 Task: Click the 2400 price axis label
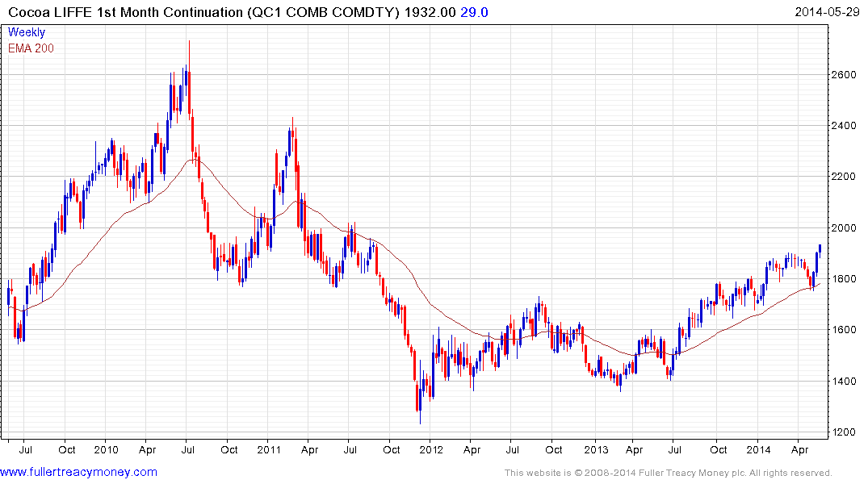click(x=845, y=126)
